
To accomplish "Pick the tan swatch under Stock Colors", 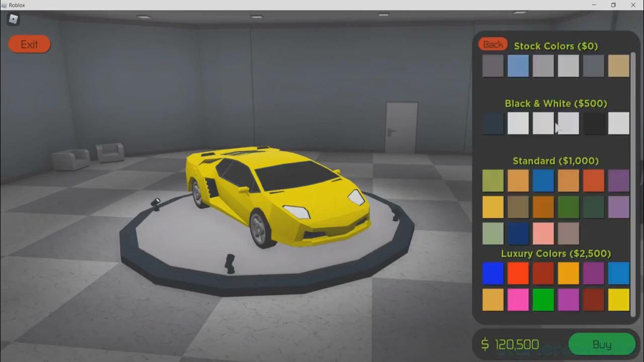I will (619, 66).
